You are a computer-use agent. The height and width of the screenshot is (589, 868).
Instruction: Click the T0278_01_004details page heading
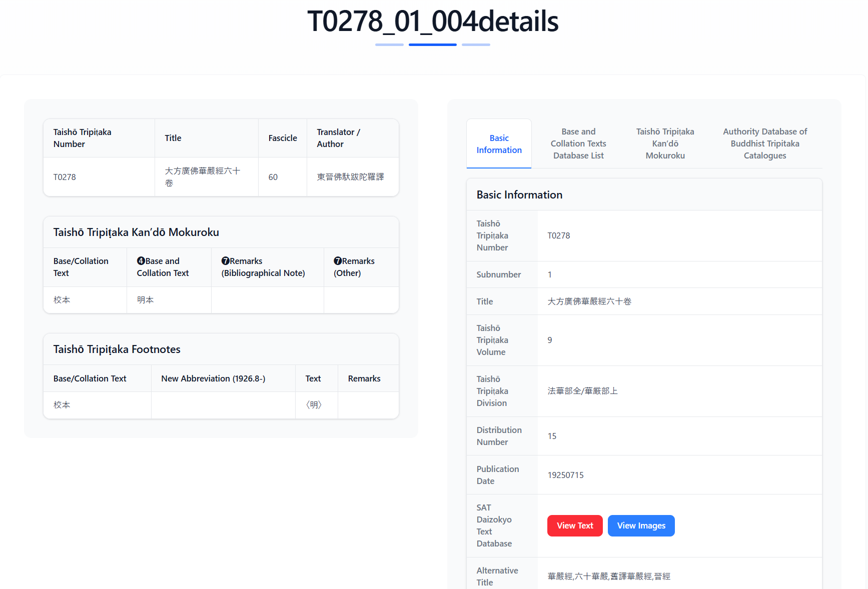click(x=433, y=21)
